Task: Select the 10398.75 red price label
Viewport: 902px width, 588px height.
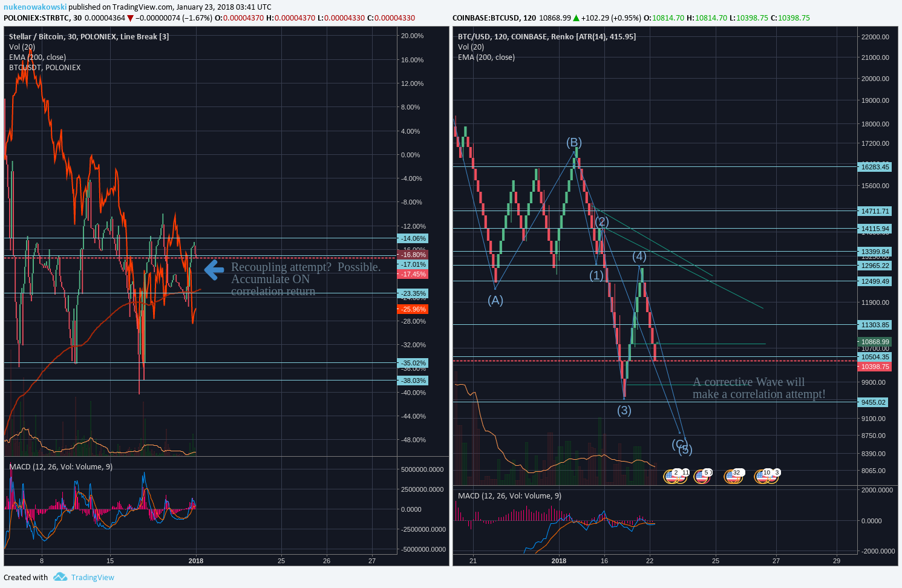Action: (875, 367)
